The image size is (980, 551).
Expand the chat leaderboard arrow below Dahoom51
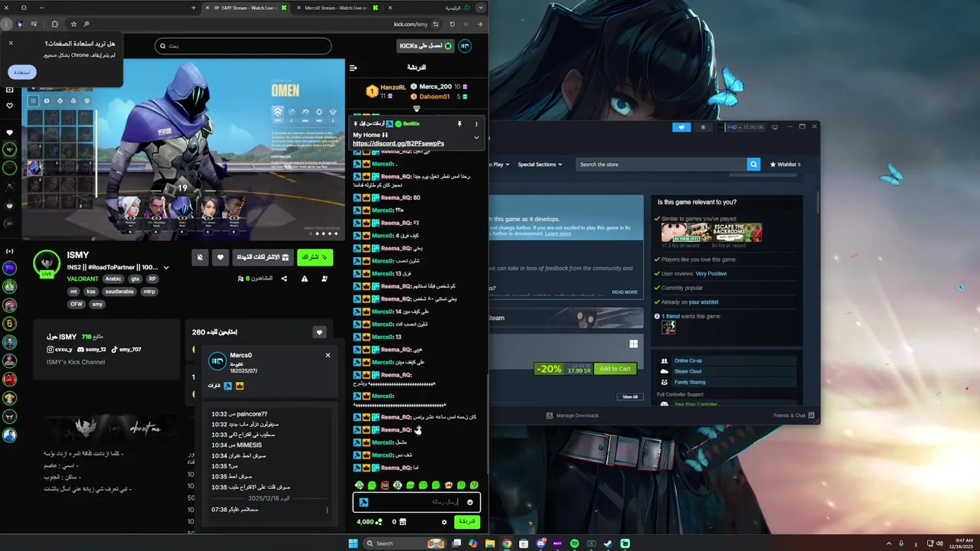click(x=416, y=109)
